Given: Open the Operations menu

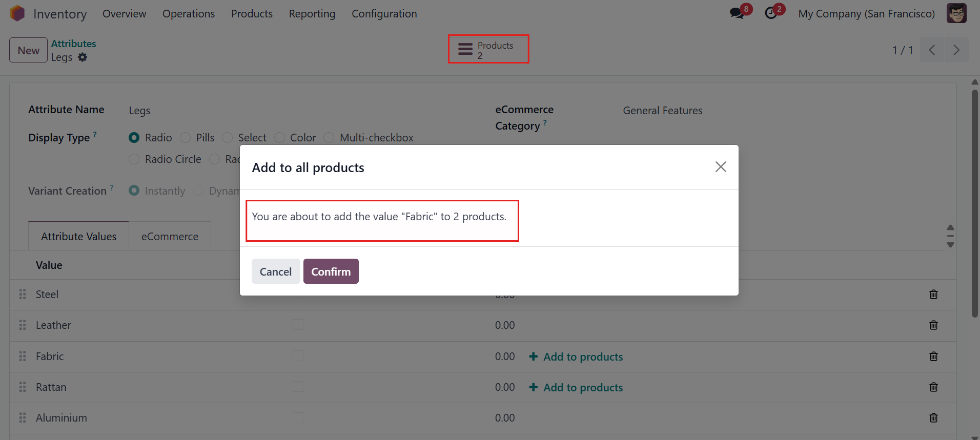Looking at the screenshot, I should coord(189,14).
